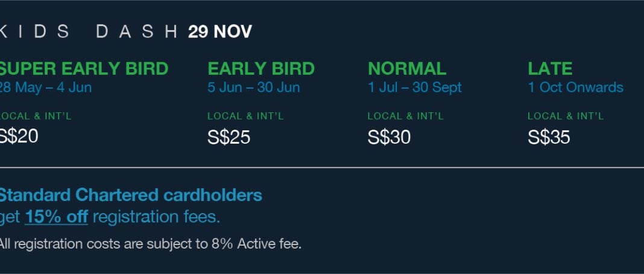Select the S$30 price

click(389, 137)
